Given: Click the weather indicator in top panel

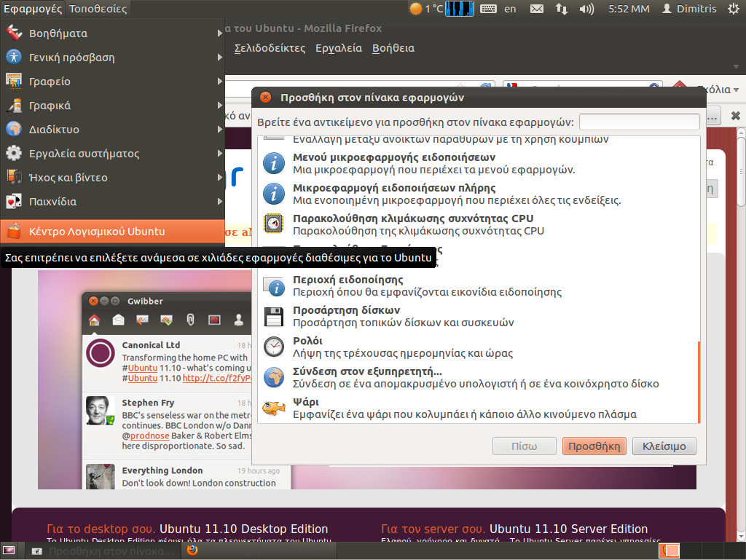Looking at the screenshot, I should 425,9.
